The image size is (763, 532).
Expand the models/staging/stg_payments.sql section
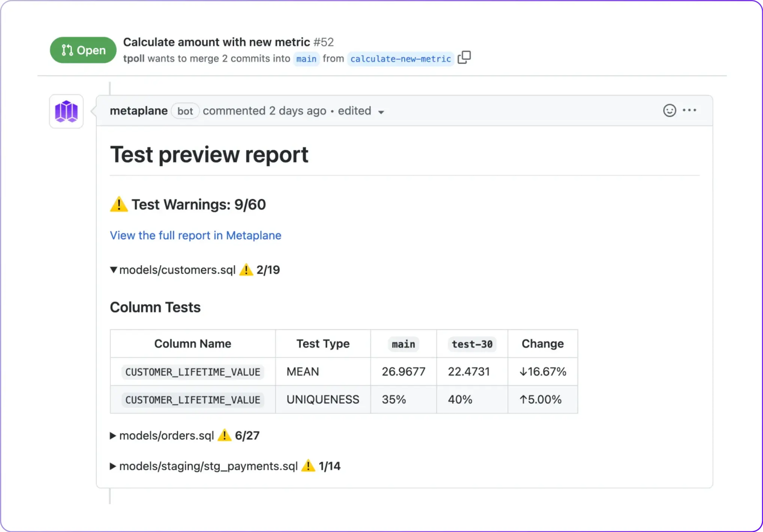[x=113, y=466]
